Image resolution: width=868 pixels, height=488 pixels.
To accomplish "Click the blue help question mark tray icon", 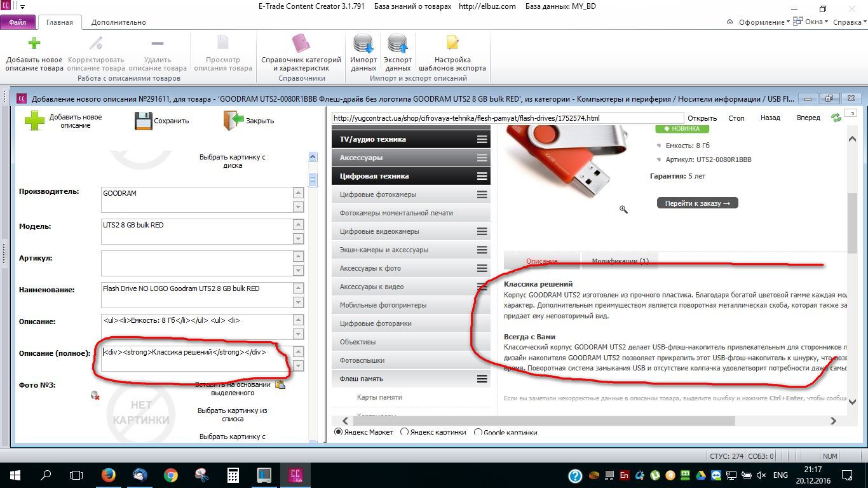I will click(575, 475).
